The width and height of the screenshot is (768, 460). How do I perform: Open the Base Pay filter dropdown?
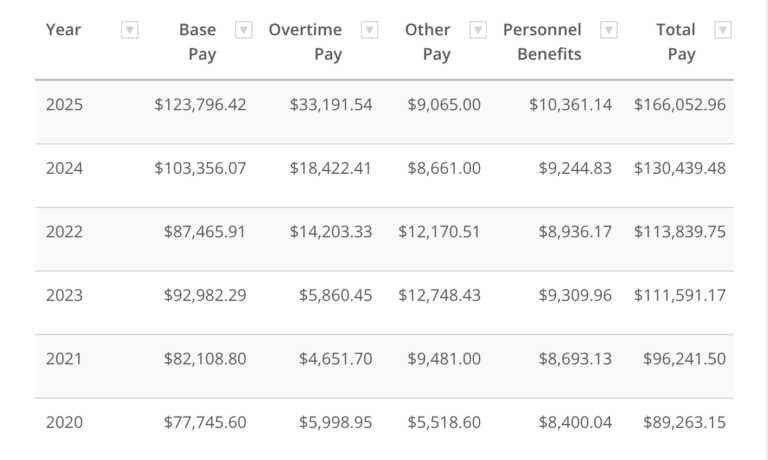point(243,30)
